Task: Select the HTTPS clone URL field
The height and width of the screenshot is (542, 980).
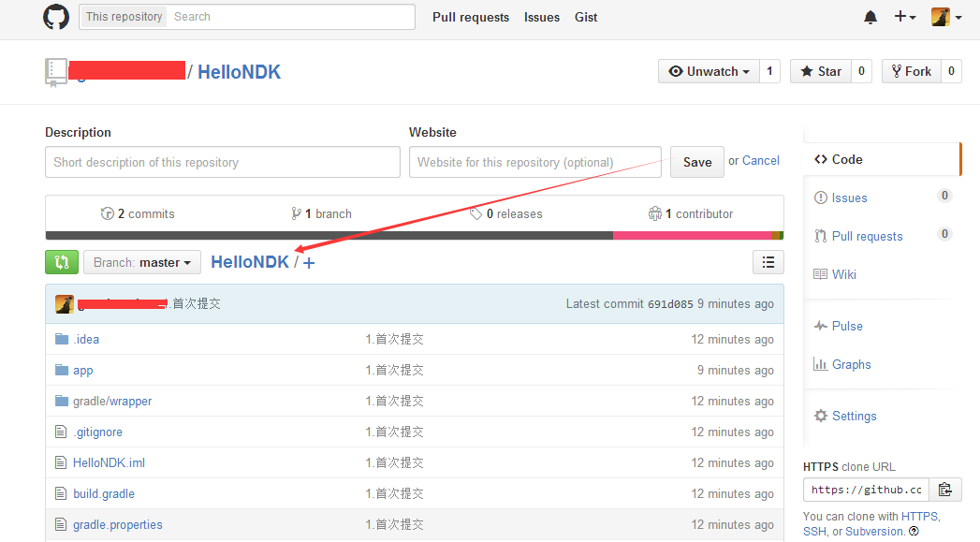Action: tap(866, 490)
